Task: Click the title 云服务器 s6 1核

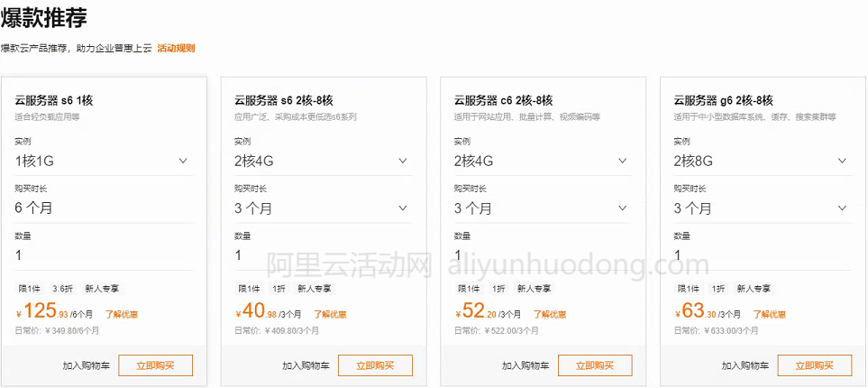Action: 54,100
